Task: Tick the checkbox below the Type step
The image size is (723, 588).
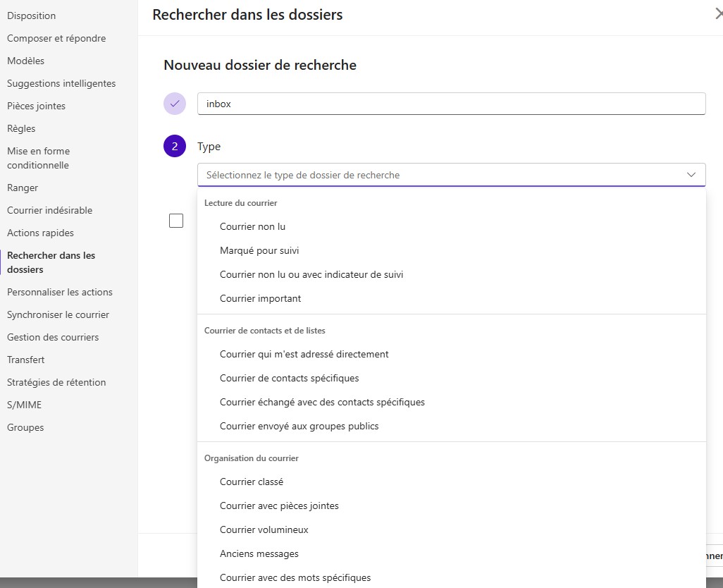Action: point(176,221)
